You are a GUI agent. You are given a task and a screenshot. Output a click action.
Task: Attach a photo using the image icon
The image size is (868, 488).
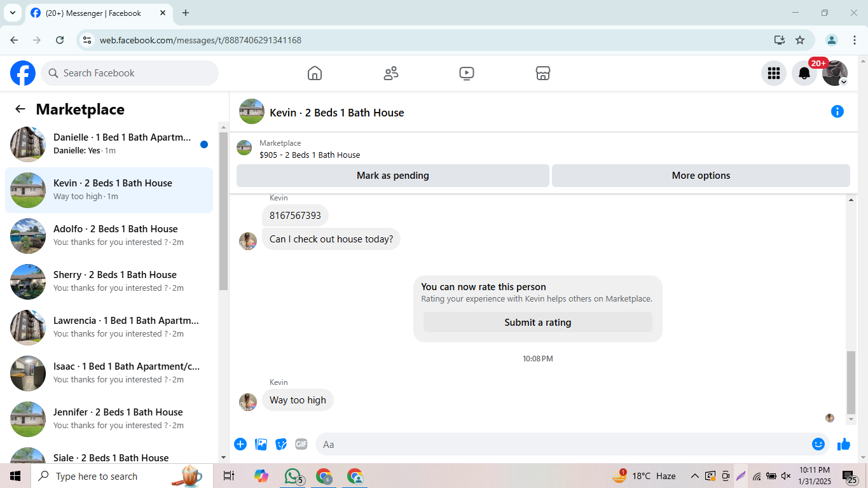point(261,444)
